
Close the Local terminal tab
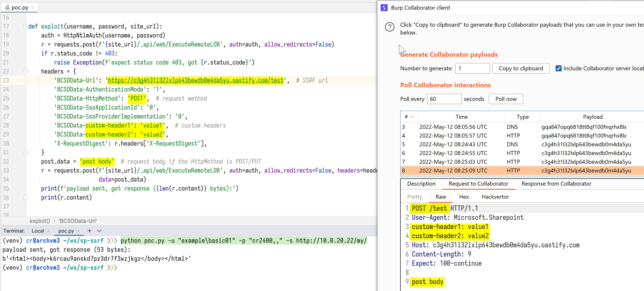point(48,231)
